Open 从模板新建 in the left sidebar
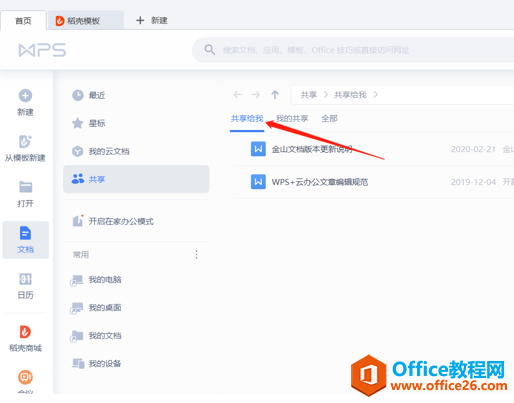The width and height of the screenshot is (514, 403). tap(25, 148)
